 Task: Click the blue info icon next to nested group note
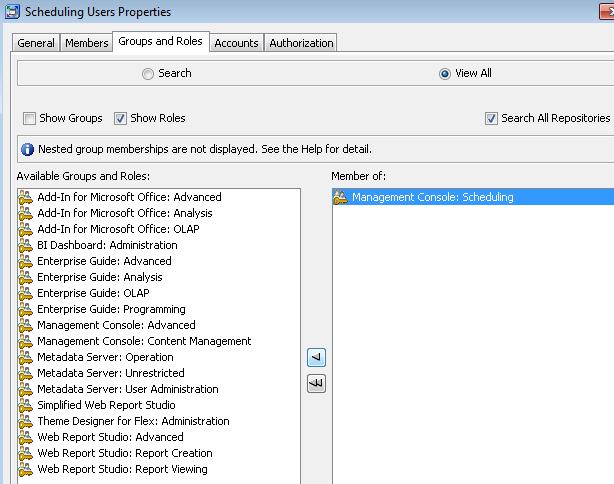(27, 149)
